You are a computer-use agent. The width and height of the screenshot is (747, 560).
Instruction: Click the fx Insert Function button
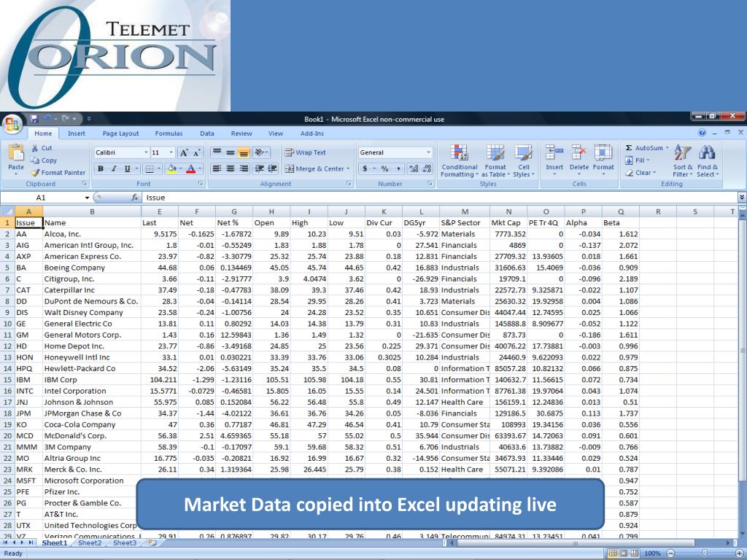click(135, 198)
